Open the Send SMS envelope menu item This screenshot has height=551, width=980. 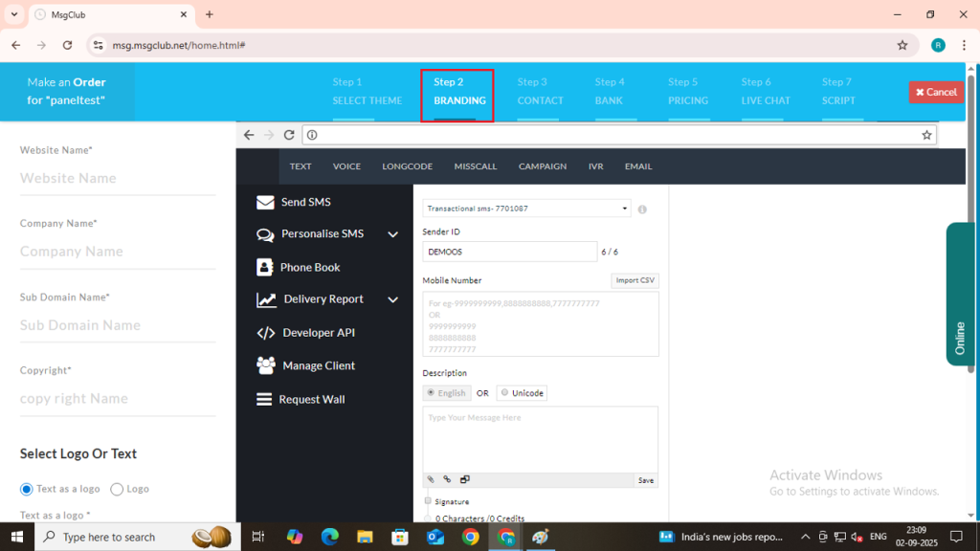(294, 203)
